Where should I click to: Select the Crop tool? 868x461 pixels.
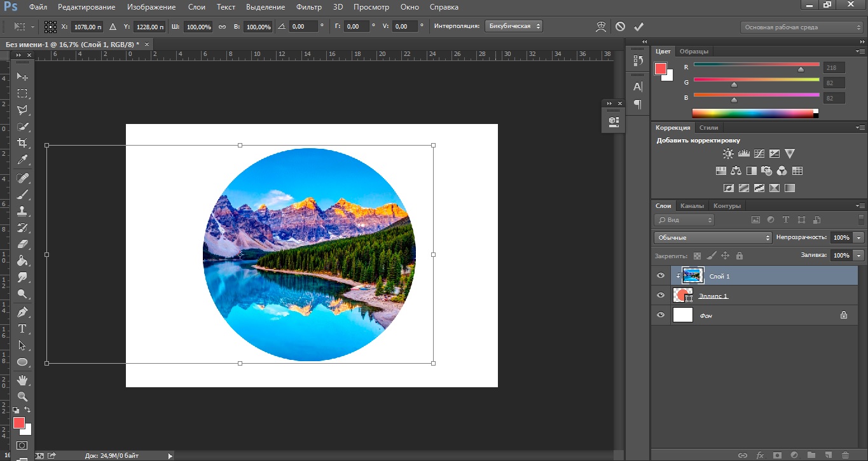[x=22, y=143]
